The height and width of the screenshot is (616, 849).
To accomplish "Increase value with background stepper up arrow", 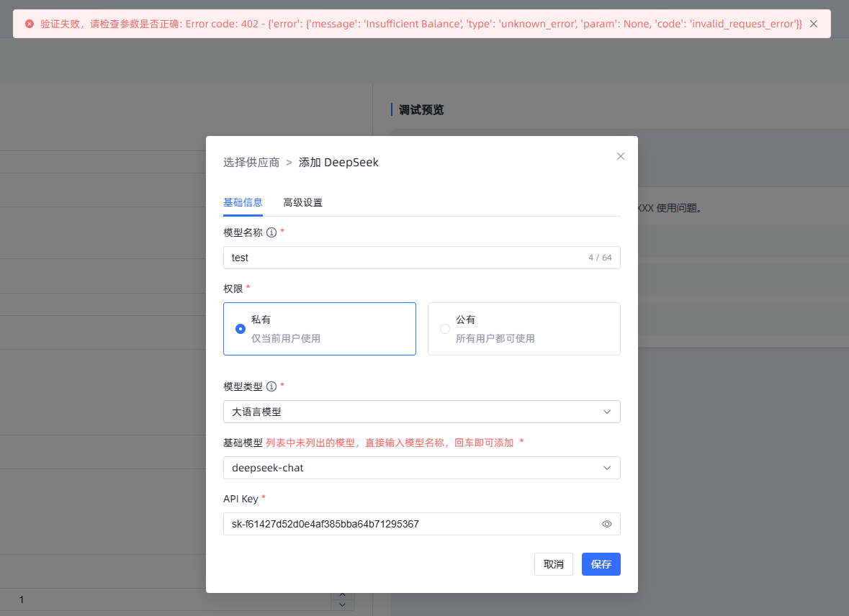I will coord(343,595).
